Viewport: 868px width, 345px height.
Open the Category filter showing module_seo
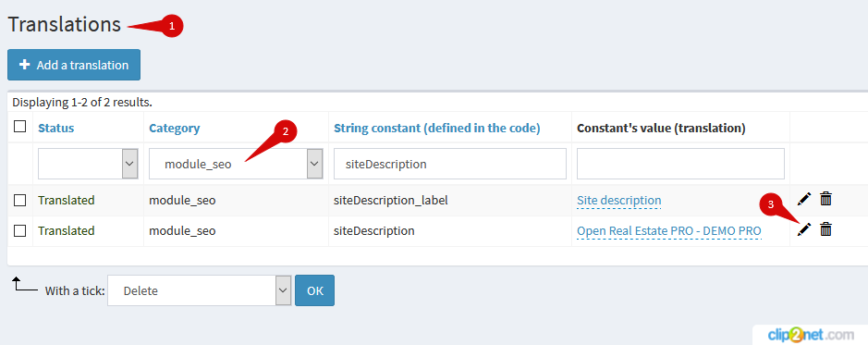click(x=236, y=164)
